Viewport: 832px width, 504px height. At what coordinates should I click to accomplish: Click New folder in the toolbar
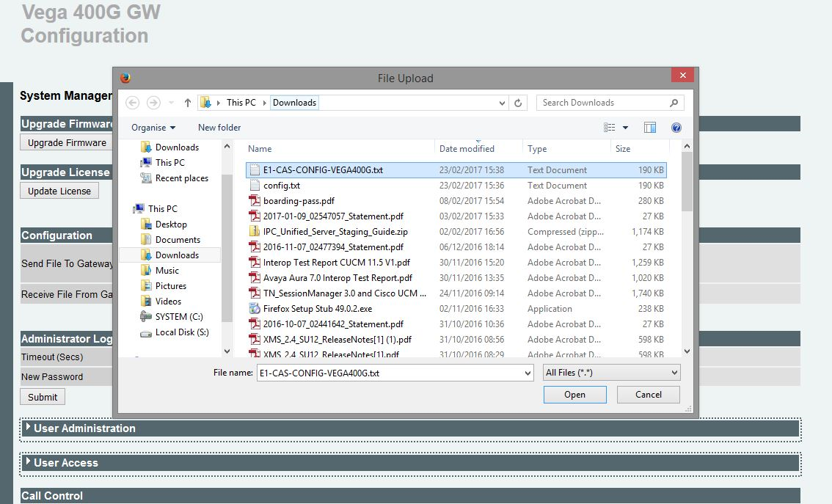(219, 128)
